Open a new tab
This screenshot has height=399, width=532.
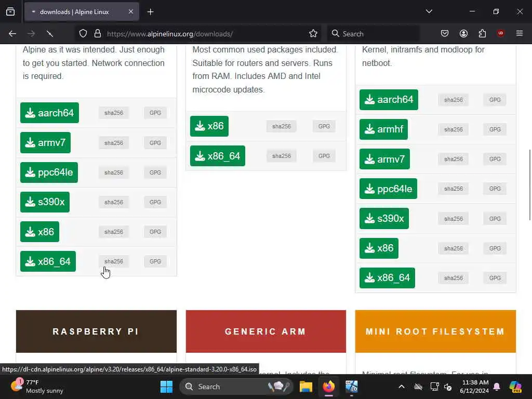(x=150, y=12)
